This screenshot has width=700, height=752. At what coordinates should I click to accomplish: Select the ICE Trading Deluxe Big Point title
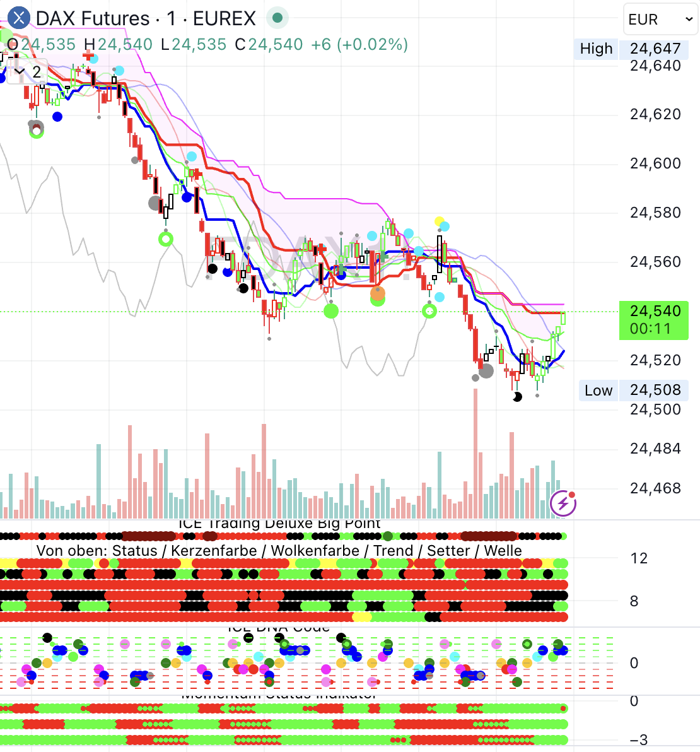(279, 524)
